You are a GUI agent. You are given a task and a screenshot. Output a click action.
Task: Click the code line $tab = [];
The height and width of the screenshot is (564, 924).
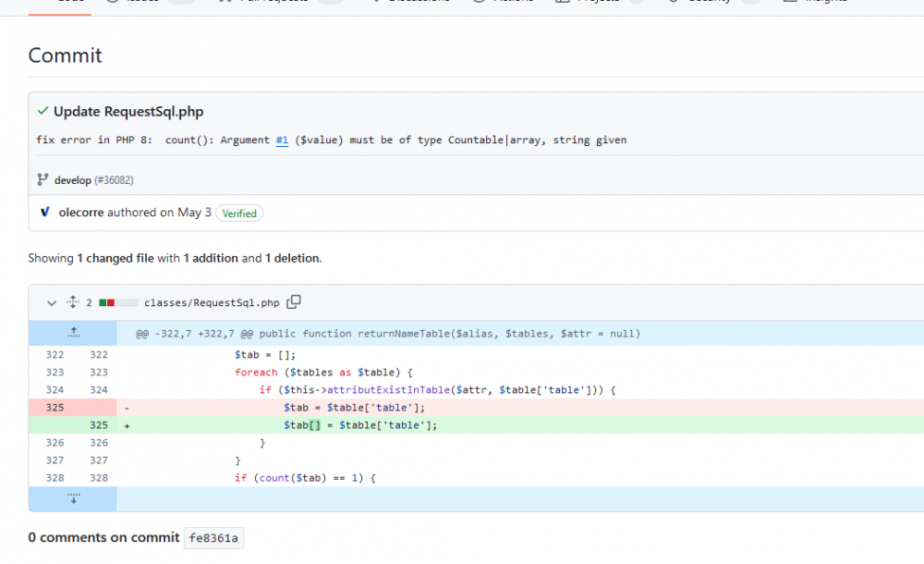pyautogui.click(x=265, y=354)
